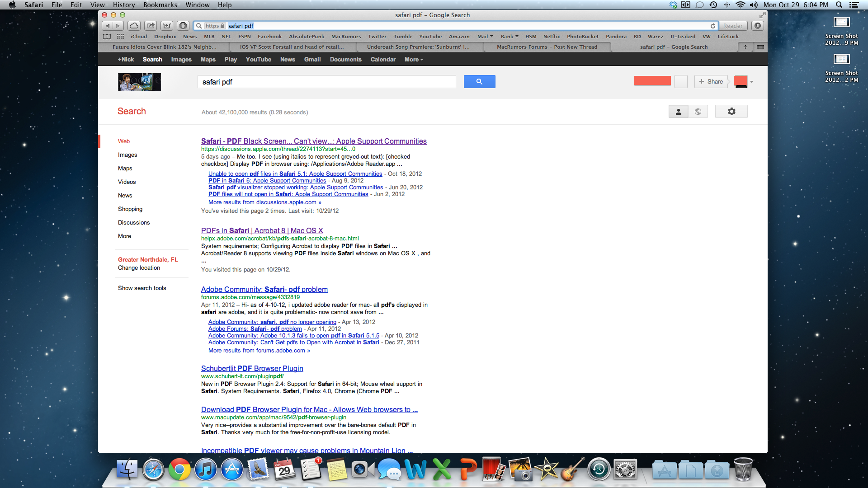This screenshot has width=868, height=488.
Task: Expand the Bank bookmarks folder
Action: [x=509, y=37]
